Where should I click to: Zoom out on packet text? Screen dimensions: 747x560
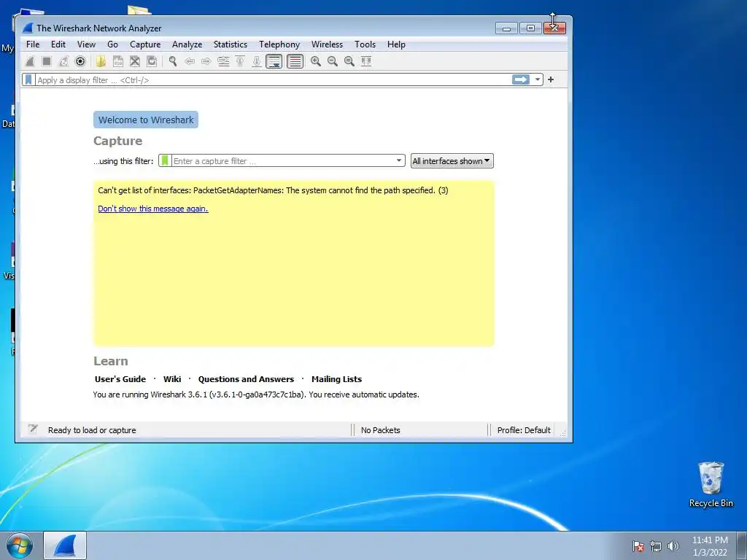333,61
